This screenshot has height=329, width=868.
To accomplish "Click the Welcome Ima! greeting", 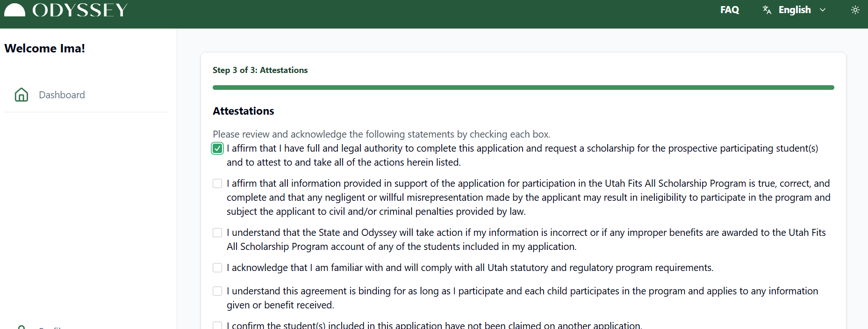I will coord(45,49).
